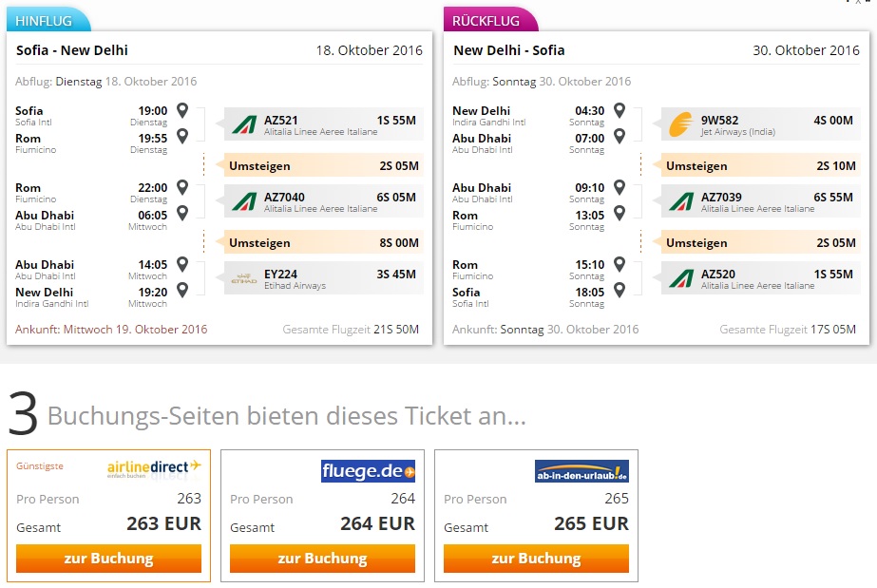This screenshot has height=588, width=877.
Task: Click the Jet Airways logo beside 9W582
Action: tap(680, 124)
